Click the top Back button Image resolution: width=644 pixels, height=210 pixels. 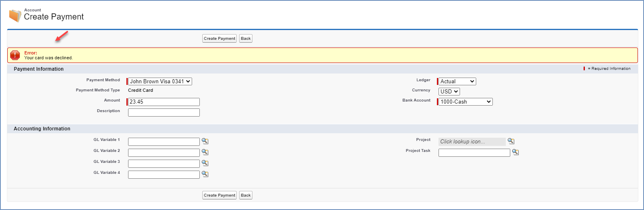pos(246,39)
